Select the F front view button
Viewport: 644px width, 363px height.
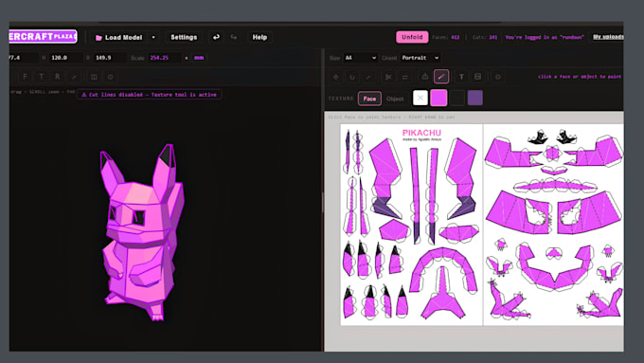(x=25, y=77)
